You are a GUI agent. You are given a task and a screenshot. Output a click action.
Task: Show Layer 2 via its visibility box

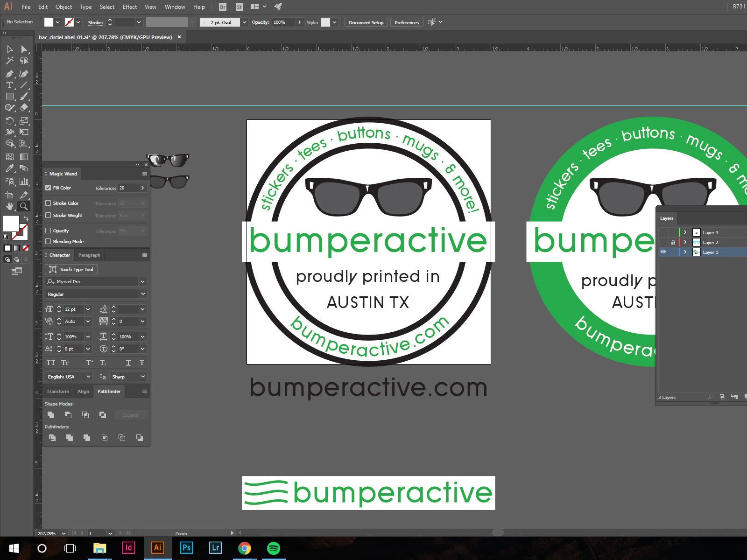(663, 242)
